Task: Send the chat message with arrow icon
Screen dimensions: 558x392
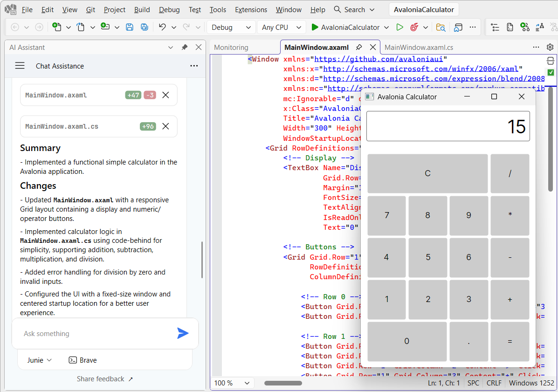Action: (183, 333)
